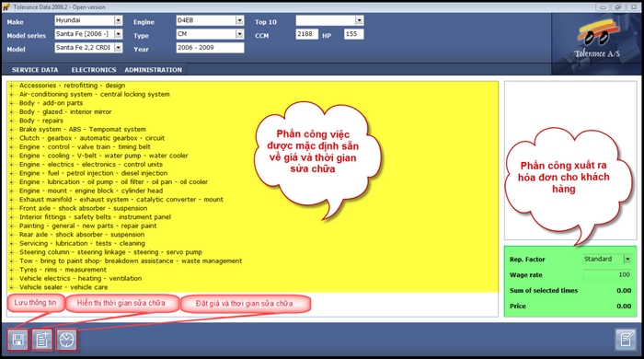Screen dimensions: 644x359
Task: Select Engine - electrics - electronics - control units
Action: click(91, 164)
